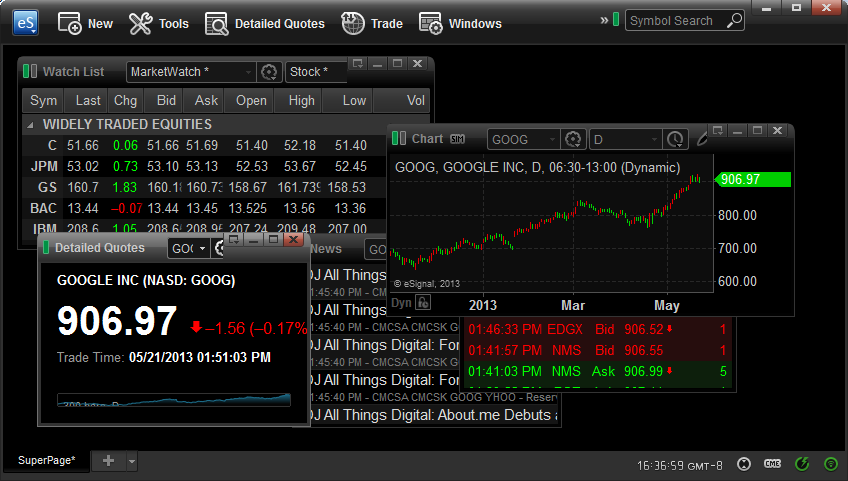Click the Detailed Quotes pop-out icon

[234, 240]
